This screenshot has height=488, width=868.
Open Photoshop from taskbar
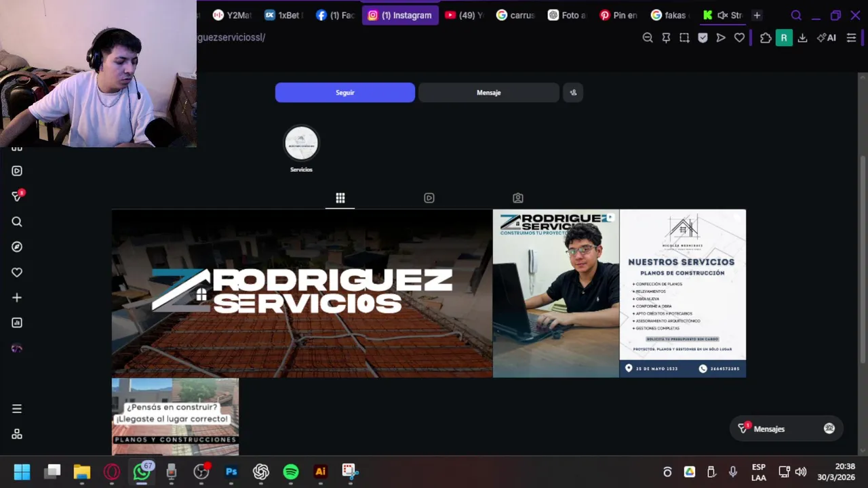pyautogui.click(x=231, y=472)
